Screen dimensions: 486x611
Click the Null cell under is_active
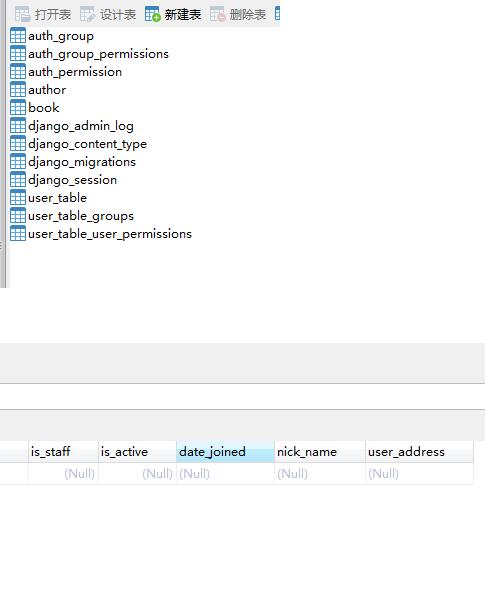[137, 474]
